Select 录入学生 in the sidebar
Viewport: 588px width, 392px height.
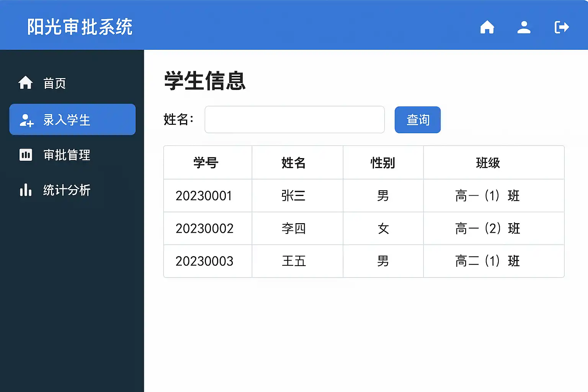tap(72, 119)
